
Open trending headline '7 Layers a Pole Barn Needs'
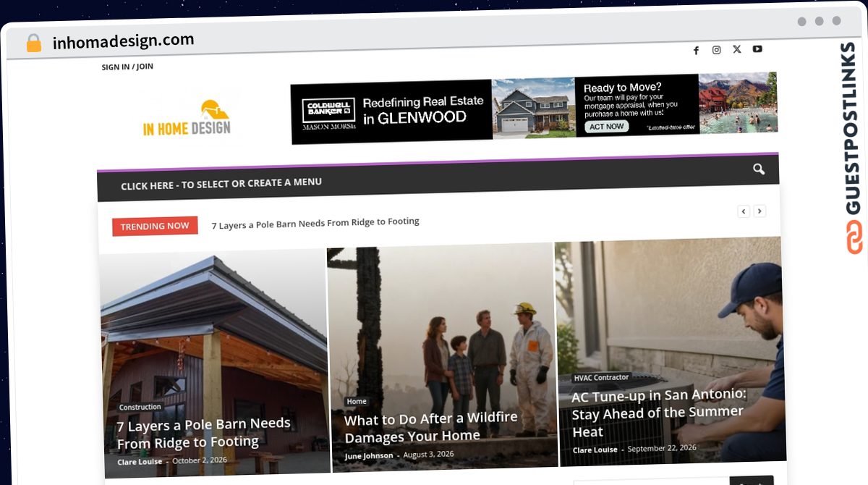(315, 223)
